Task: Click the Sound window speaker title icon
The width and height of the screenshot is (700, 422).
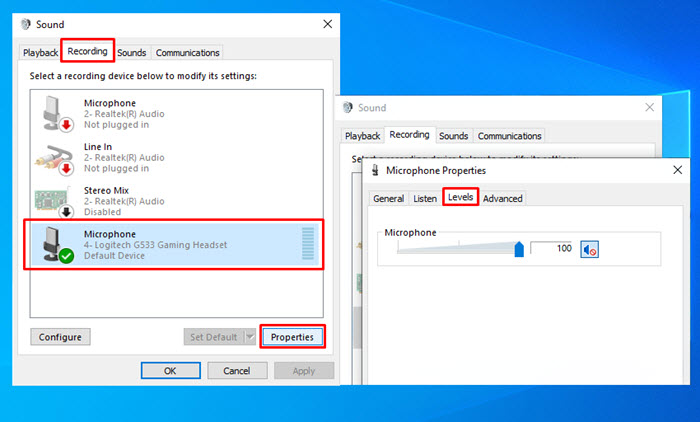Action: [26, 24]
